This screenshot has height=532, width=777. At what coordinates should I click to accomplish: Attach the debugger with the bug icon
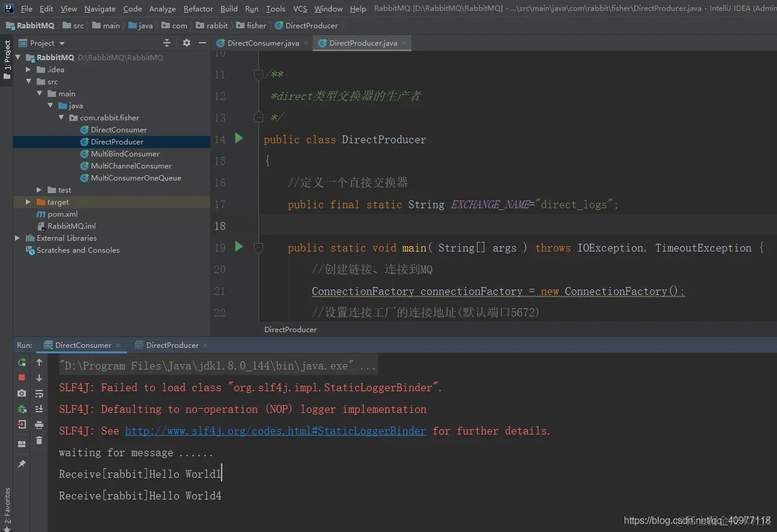[x=22, y=409]
